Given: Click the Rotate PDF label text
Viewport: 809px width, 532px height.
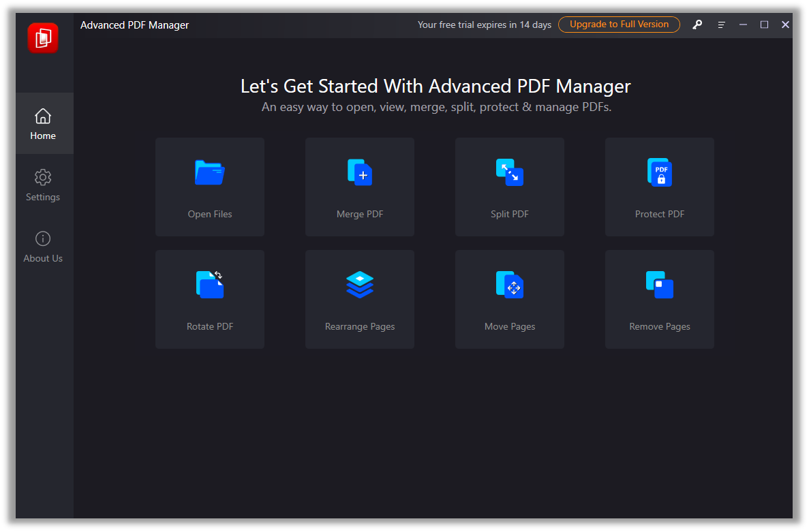Looking at the screenshot, I should tap(210, 326).
